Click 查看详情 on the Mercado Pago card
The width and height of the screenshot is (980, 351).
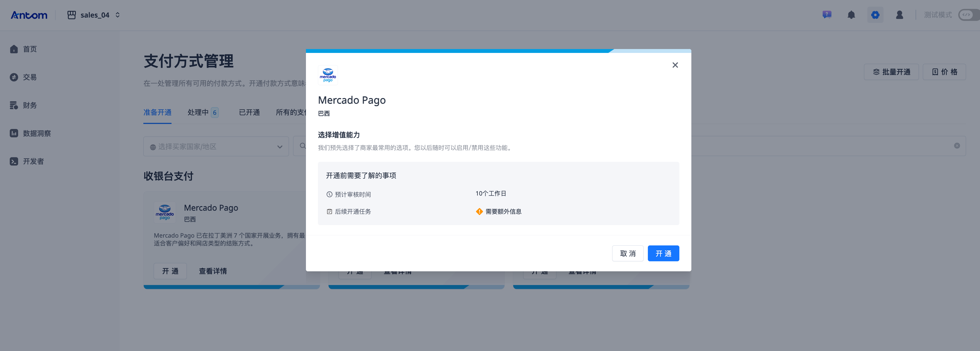(213, 271)
